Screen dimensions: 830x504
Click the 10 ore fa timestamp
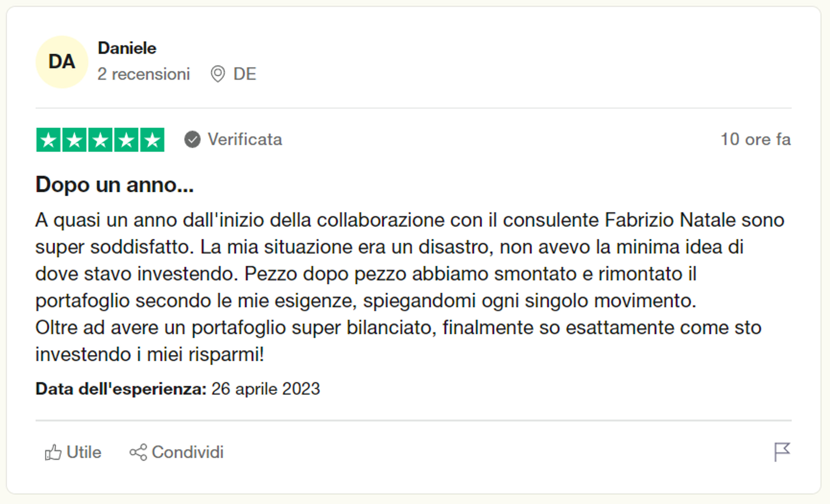(x=756, y=139)
